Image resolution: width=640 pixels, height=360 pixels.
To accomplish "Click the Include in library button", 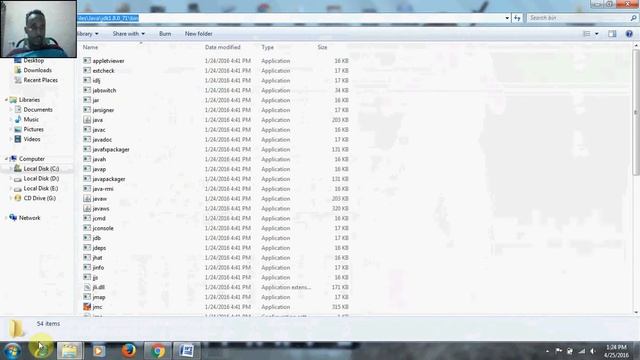I will (88, 34).
